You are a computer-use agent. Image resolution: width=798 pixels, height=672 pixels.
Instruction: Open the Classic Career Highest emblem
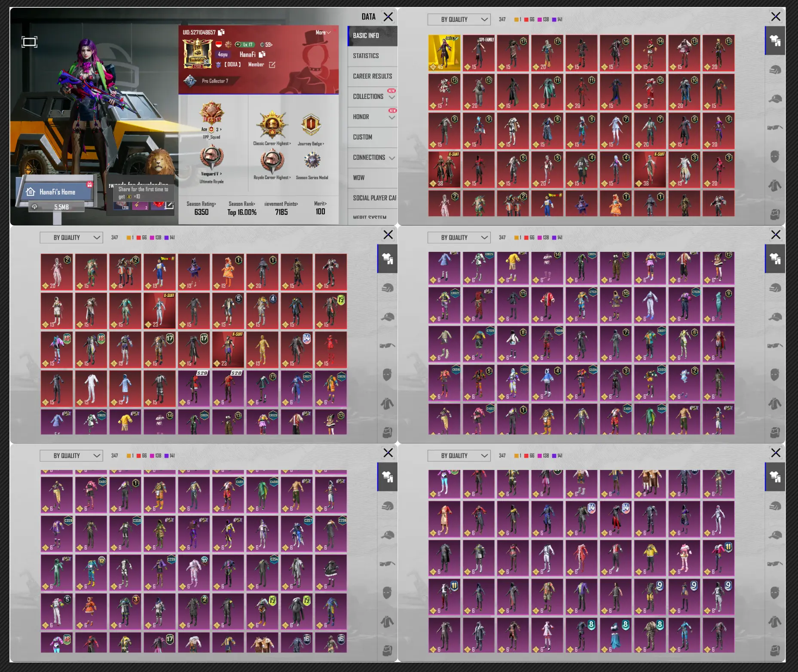[x=272, y=125]
